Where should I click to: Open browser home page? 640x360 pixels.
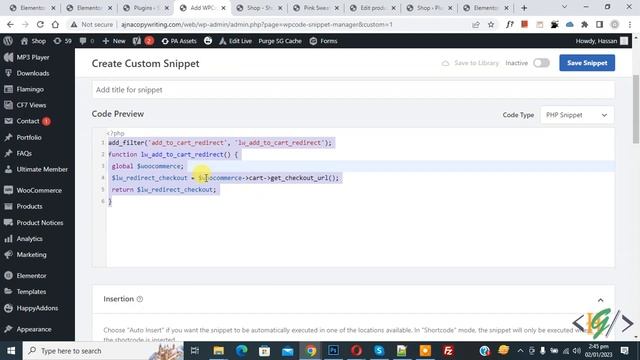[x=55, y=24]
